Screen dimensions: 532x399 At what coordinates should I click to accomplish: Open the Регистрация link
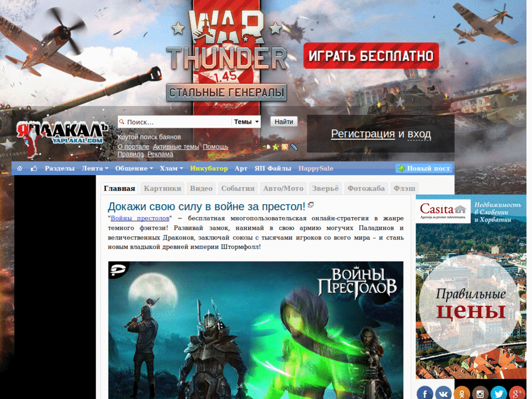pyautogui.click(x=363, y=134)
